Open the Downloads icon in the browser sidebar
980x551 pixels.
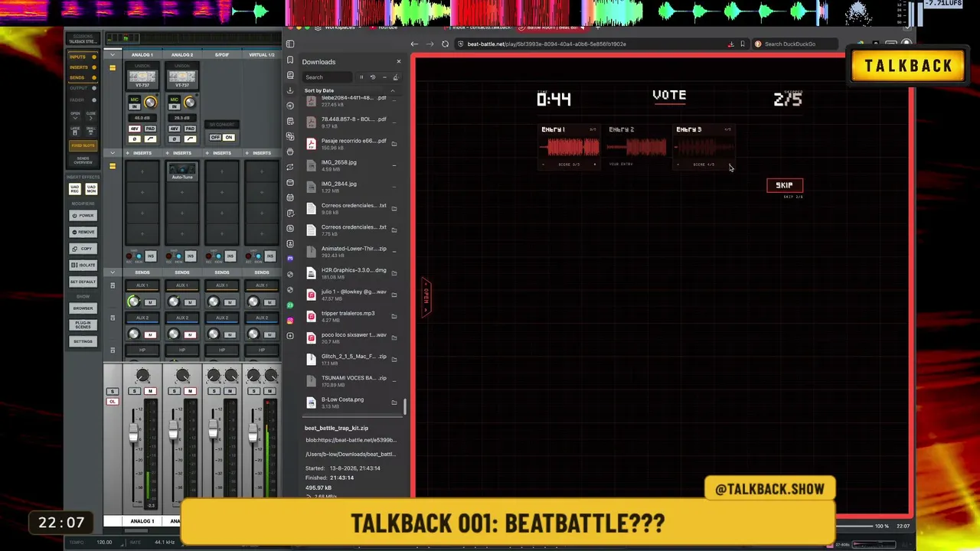[290, 90]
